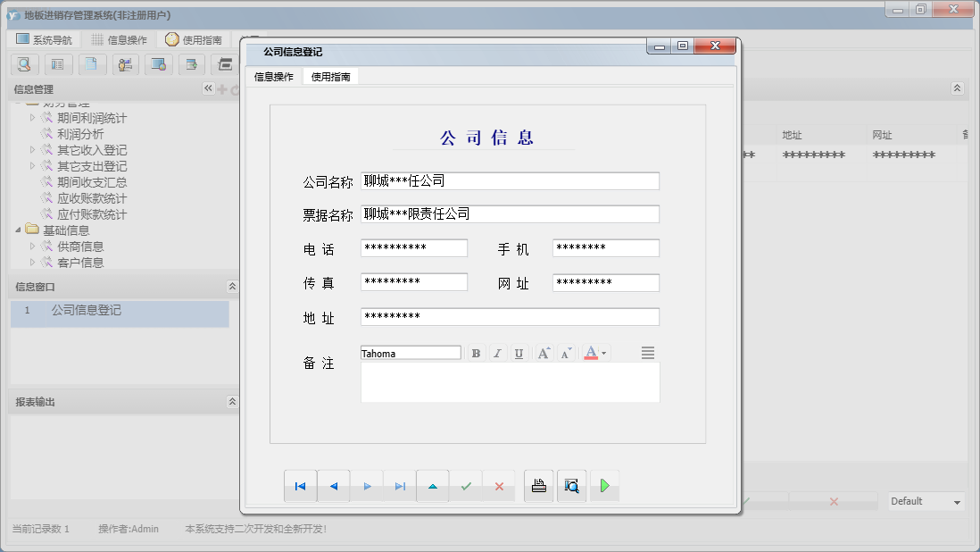Click the print preview magnifier icon
Screen dimensions: 980x552
pyautogui.click(x=571, y=485)
